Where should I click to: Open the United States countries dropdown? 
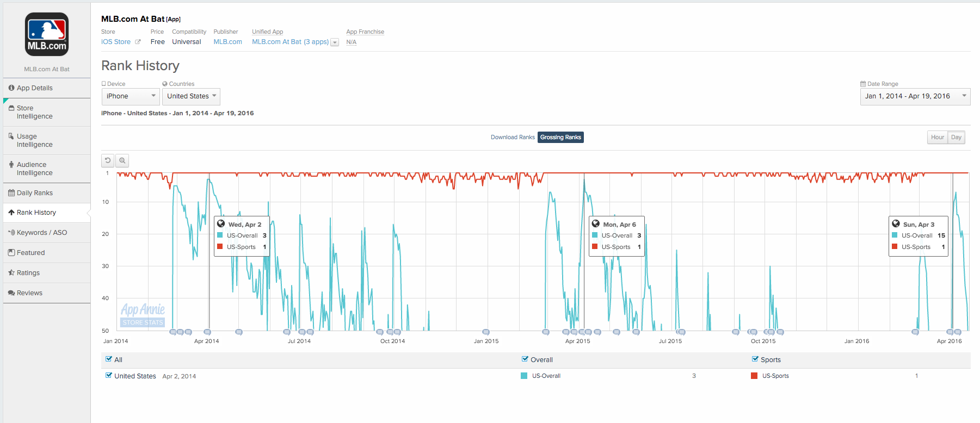tap(192, 96)
